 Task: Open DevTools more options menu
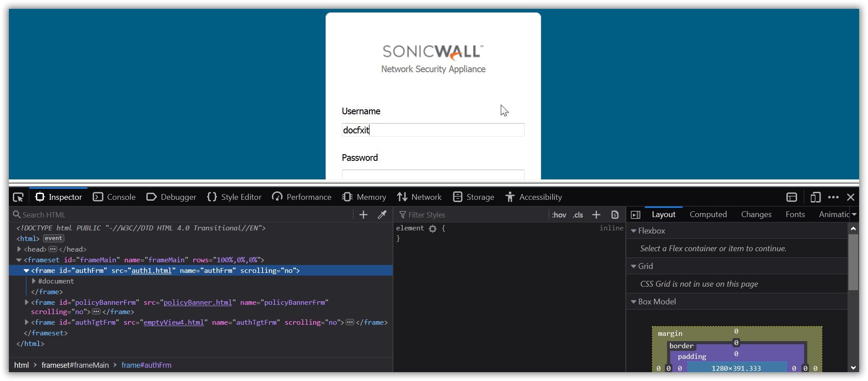click(833, 197)
